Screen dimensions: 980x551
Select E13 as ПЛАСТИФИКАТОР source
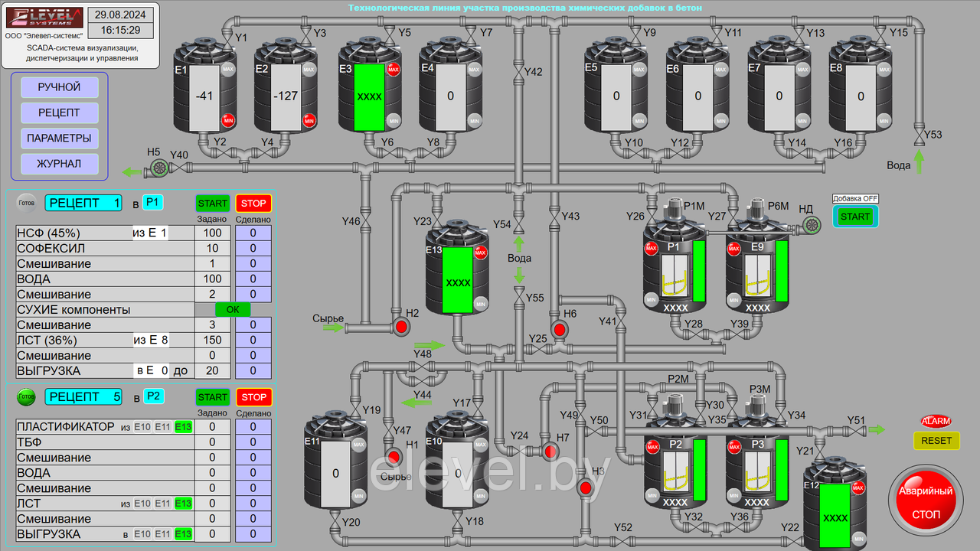[184, 427]
